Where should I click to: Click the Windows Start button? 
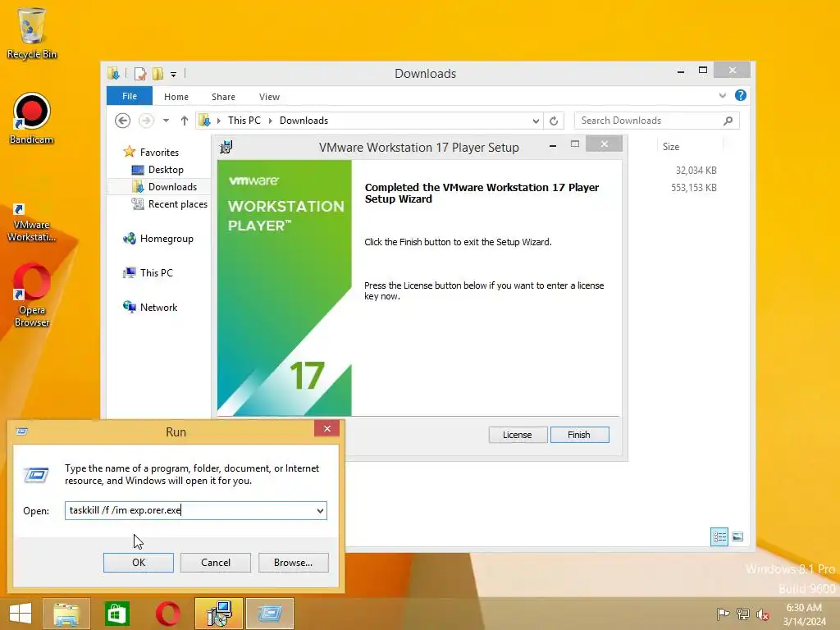pos(21,614)
